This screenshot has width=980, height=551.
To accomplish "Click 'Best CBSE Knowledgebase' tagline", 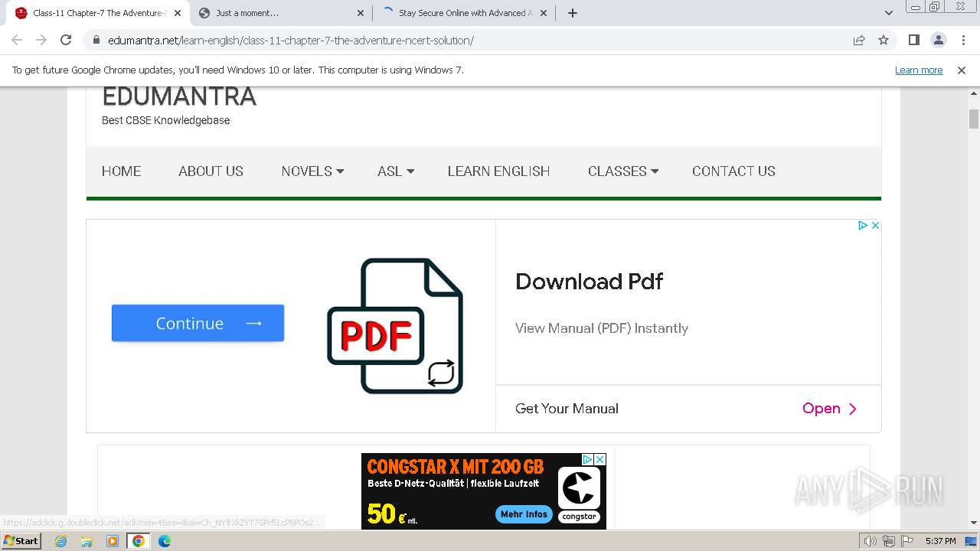I will coord(165,120).
